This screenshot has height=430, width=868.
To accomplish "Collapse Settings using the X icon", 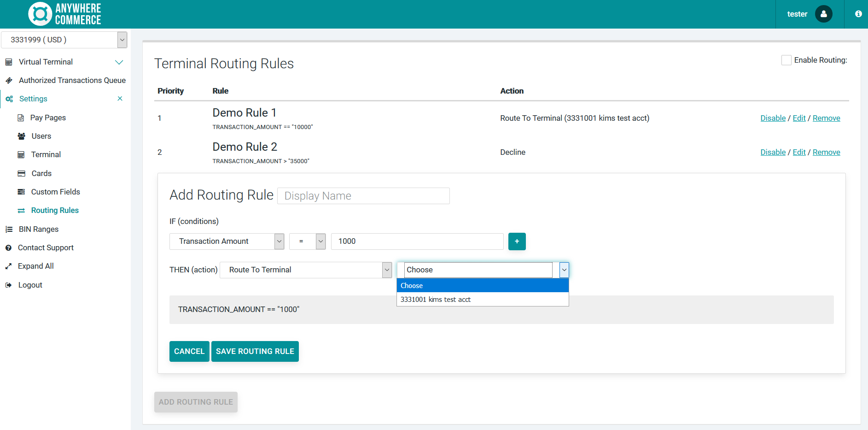I will (120, 99).
